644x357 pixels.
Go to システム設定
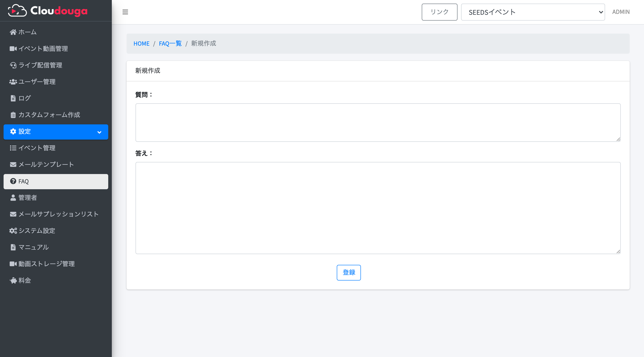56,231
